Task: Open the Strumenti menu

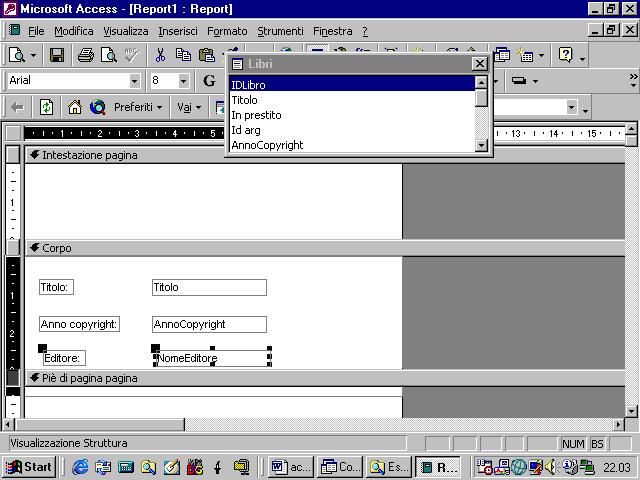Action: 280,31
